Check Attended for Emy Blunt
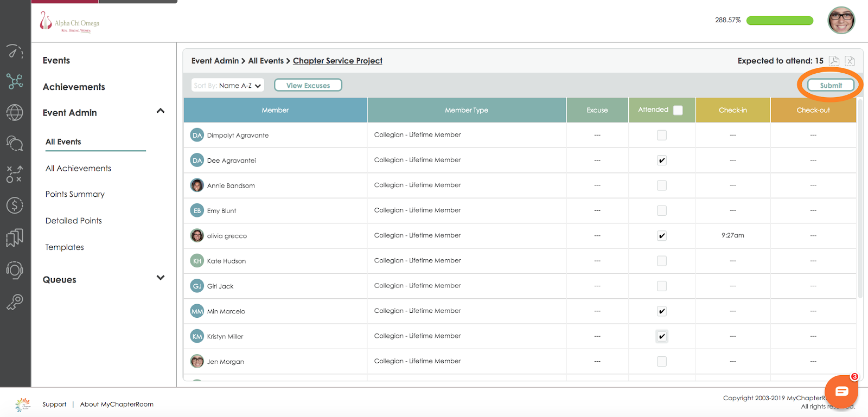868x417 pixels. click(x=662, y=210)
